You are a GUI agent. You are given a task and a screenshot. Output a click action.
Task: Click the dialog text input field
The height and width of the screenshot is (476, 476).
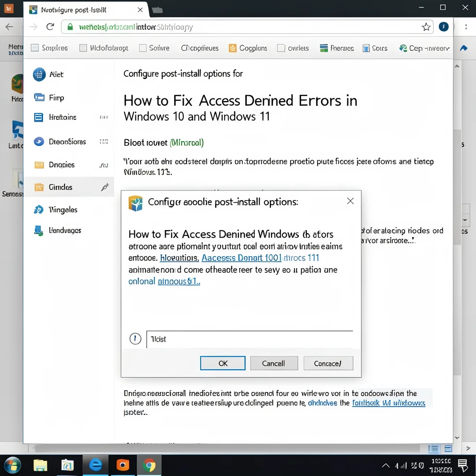(249, 339)
